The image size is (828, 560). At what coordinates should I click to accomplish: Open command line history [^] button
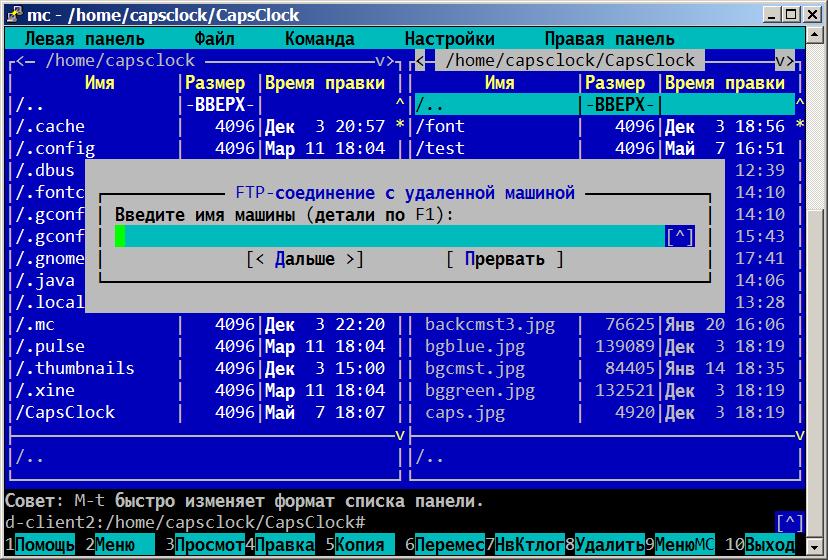pos(789,522)
